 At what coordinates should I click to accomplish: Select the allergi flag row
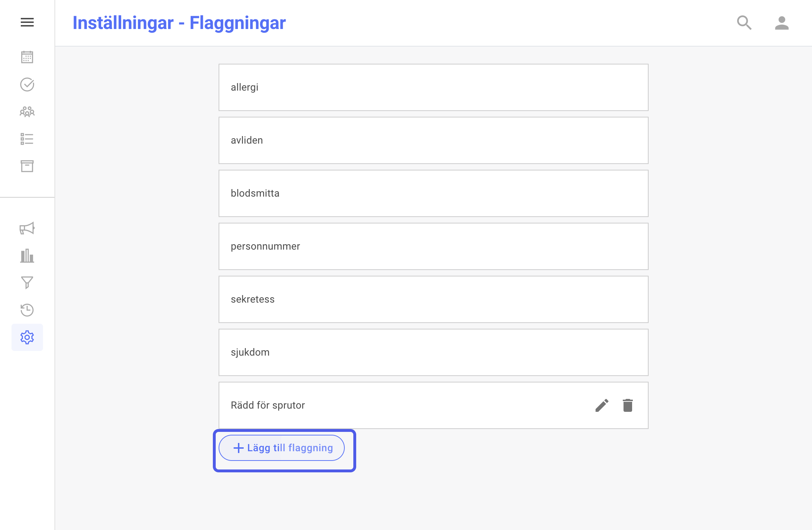[434, 87]
